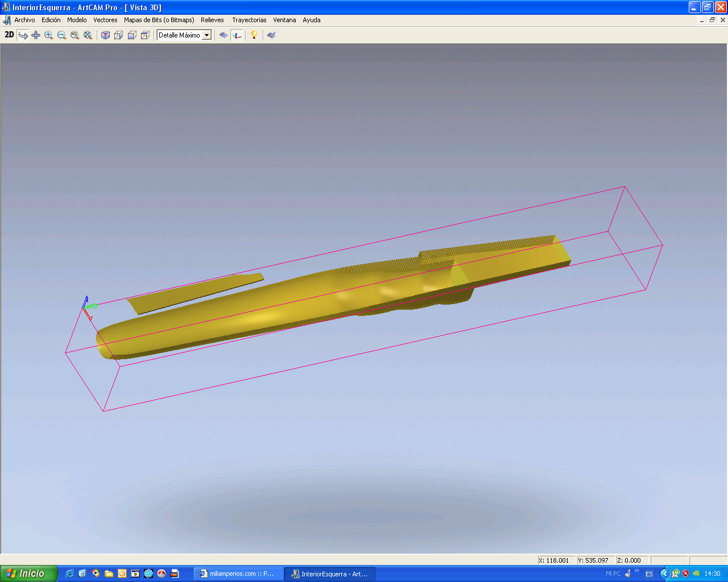Switch to miliamperios.com taskbar window

[x=238, y=574]
